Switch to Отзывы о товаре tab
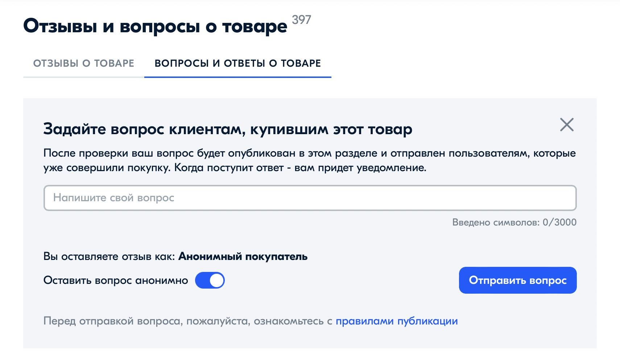 coord(84,63)
